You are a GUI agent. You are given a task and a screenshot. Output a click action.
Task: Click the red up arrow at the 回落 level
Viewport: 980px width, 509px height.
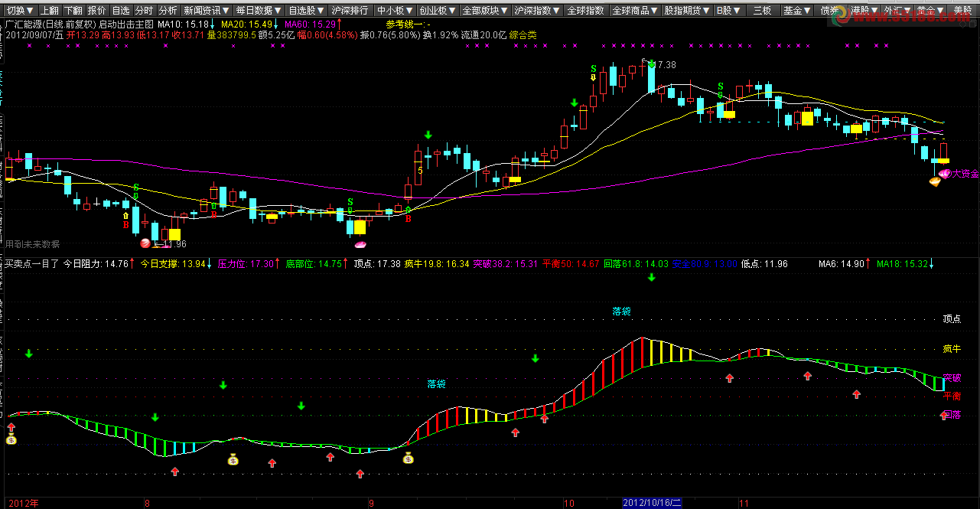tap(944, 416)
